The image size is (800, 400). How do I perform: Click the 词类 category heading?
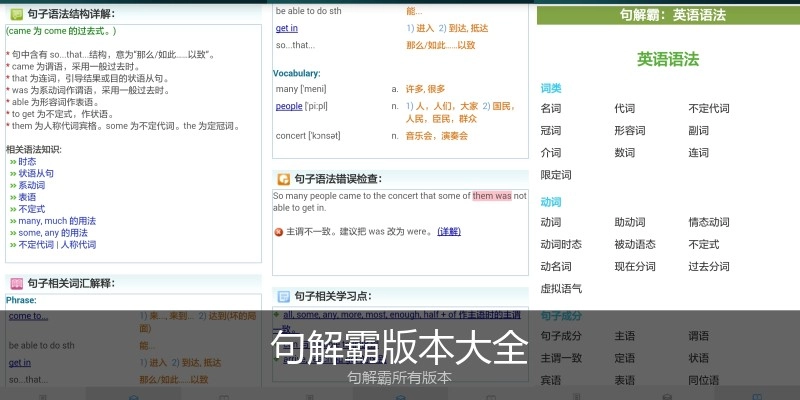click(551, 88)
